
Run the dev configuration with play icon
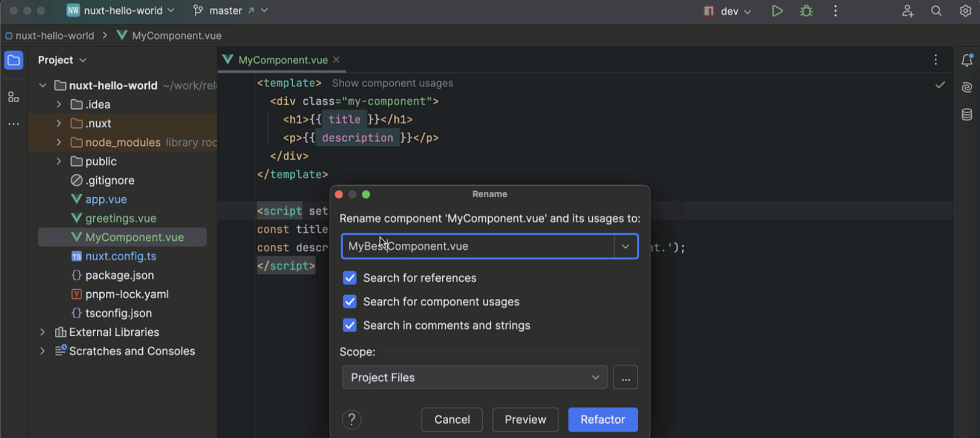[x=777, y=11]
